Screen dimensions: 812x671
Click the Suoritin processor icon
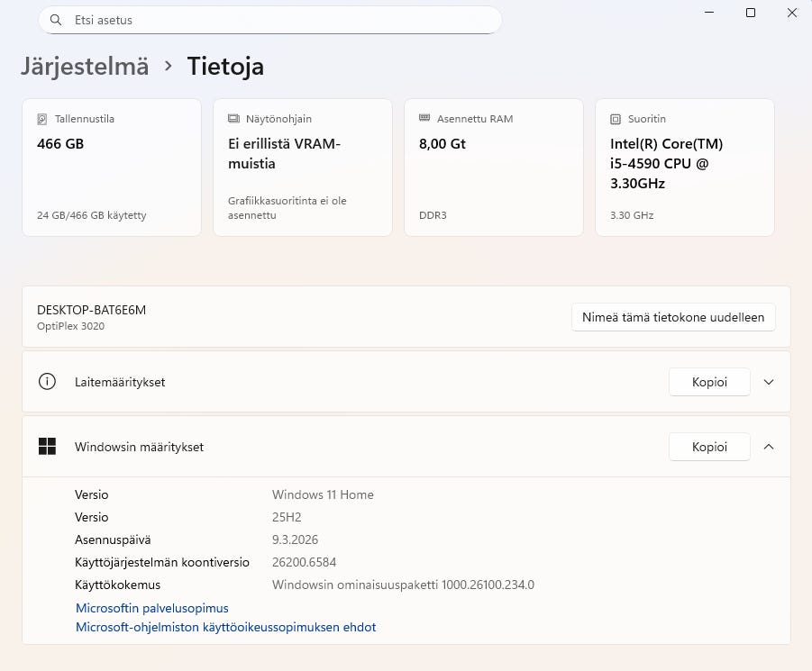(x=616, y=119)
